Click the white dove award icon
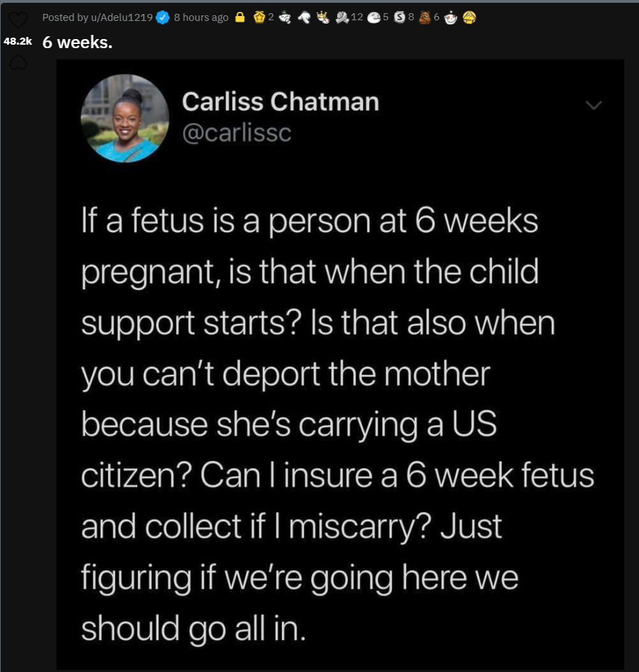This screenshot has height=672, width=639. [304, 17]
